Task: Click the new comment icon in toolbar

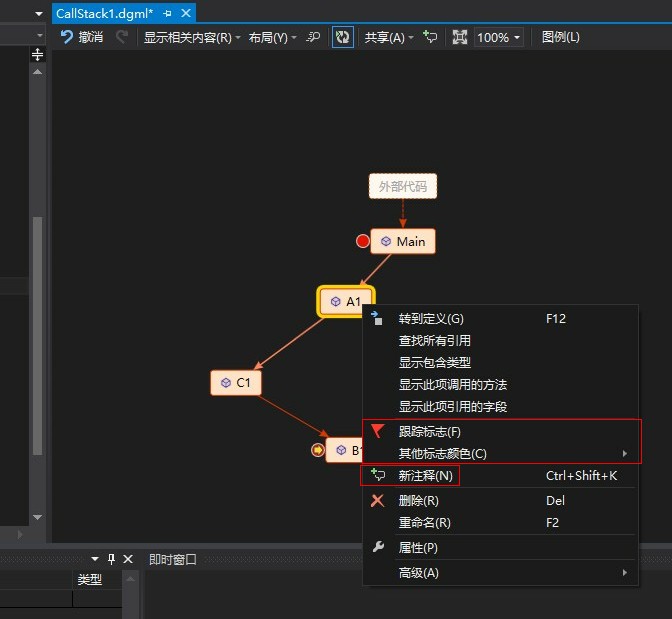Action: (x=430, y=37)
